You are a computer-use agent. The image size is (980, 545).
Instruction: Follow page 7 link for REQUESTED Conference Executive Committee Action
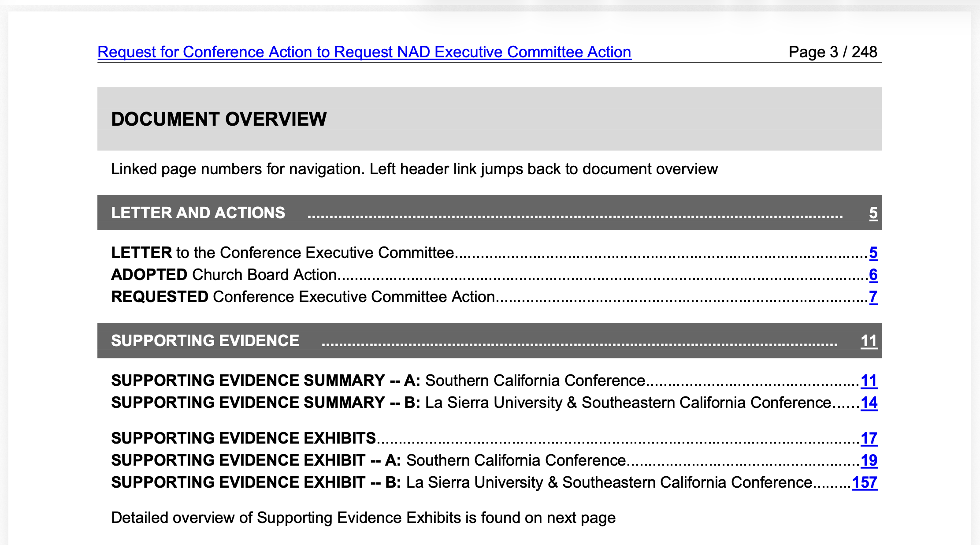[x=873, y=297]
